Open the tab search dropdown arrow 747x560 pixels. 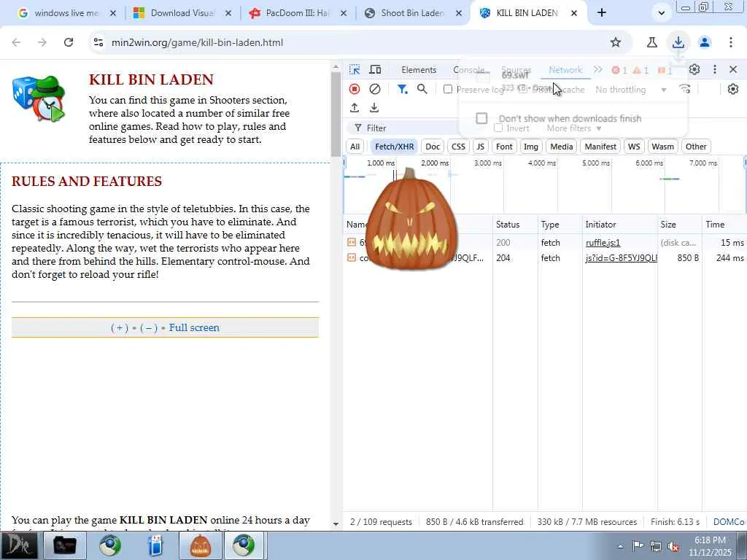(x=661, y=13)
